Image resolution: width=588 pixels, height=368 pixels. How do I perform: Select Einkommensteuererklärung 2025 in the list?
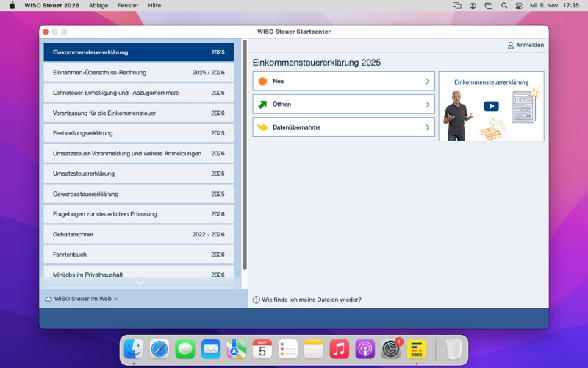pyautogui.click(x=139, y=52)
